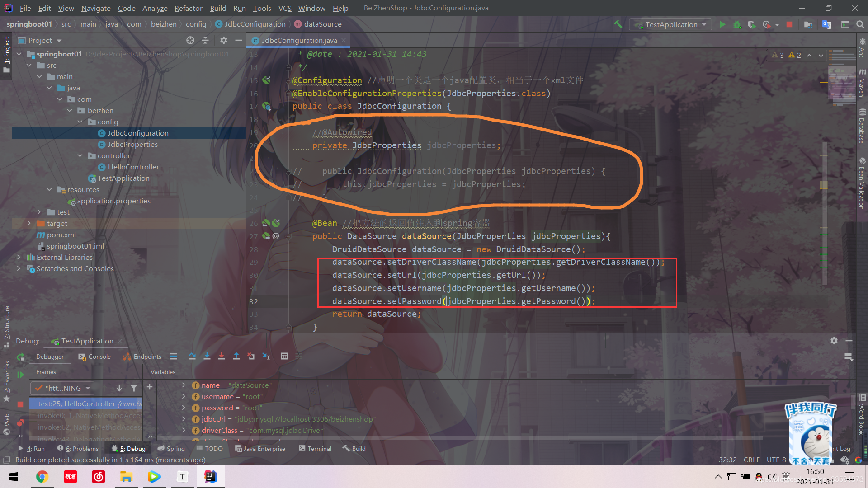
Task: Run to cursor in the debugger
Action: (266, 357)
